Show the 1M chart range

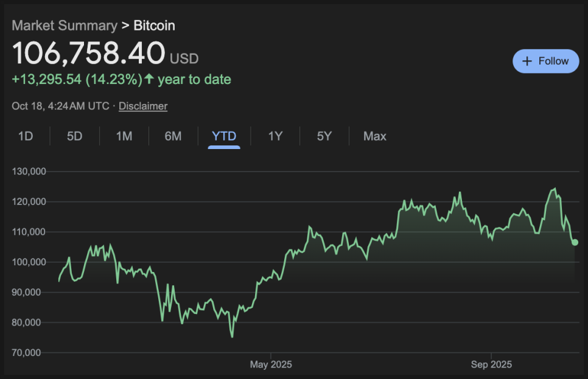point(124,136)
